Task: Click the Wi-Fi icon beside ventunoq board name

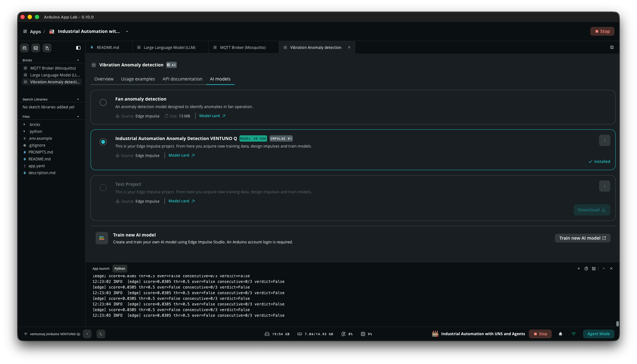Action: (26, 334)
